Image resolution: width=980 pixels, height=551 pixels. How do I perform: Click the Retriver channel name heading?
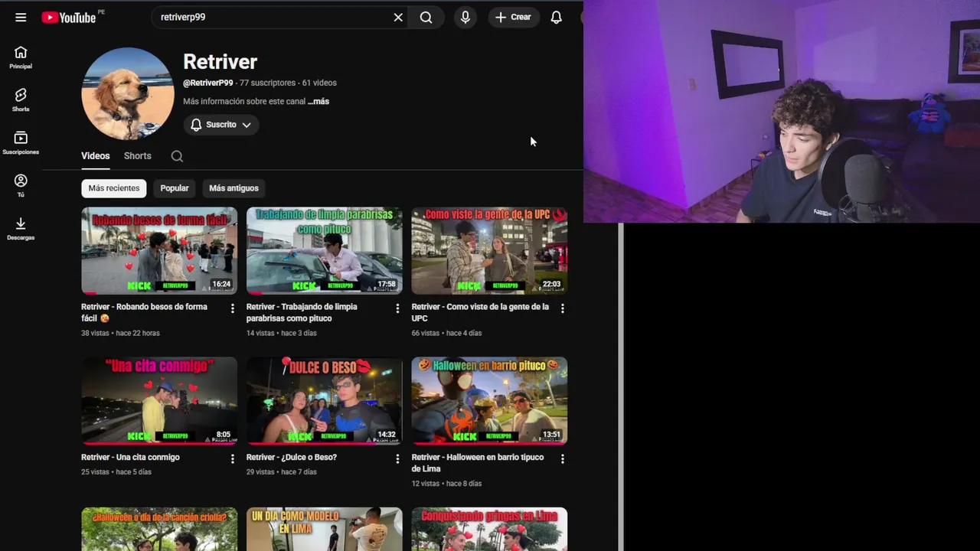click(x=220, y=62)
